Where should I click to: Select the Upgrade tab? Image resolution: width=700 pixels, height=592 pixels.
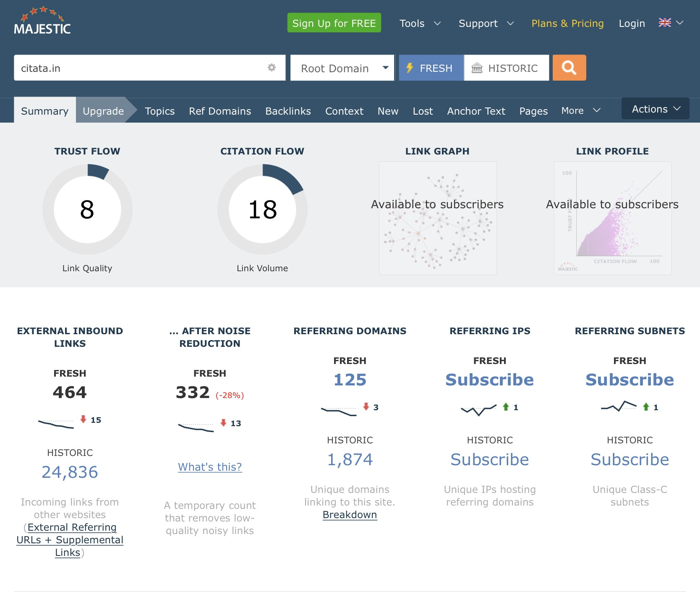pos(103,110)
